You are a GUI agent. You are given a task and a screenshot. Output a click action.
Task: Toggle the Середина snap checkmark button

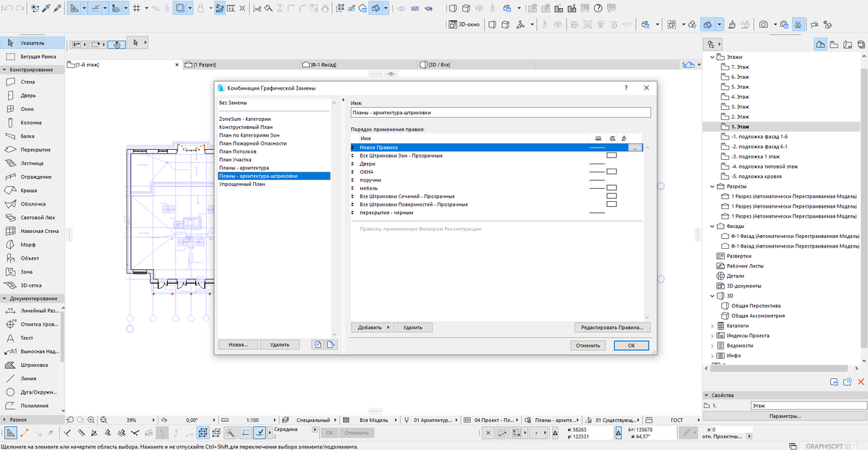point(260,433)
